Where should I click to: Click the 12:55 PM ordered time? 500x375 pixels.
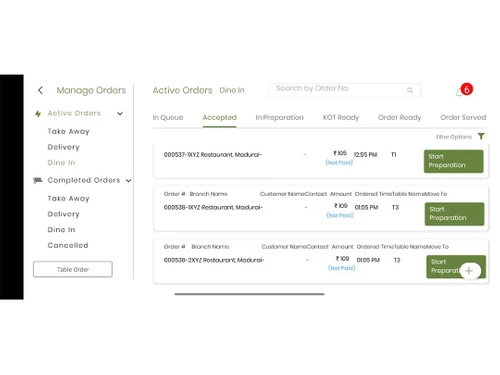point(365,155)
